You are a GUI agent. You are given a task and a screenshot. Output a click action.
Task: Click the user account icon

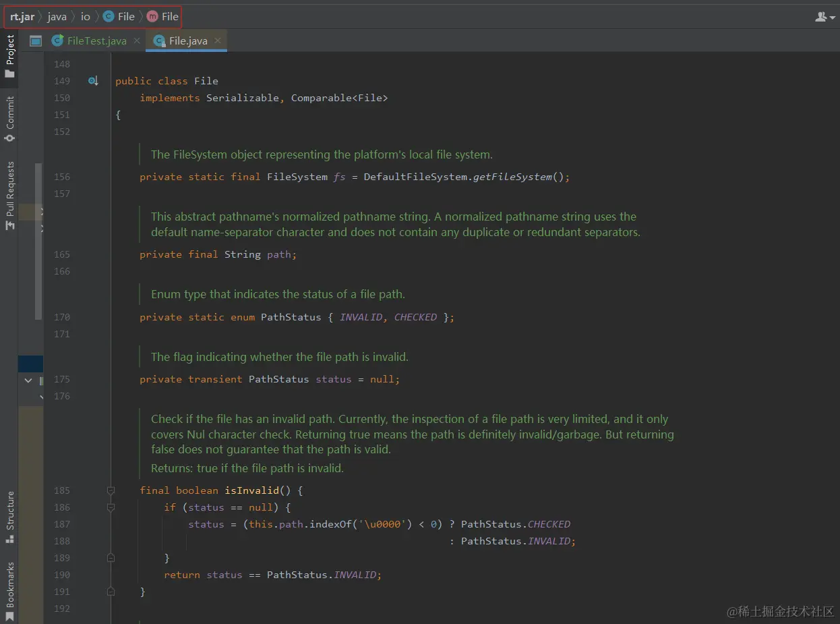821,16
